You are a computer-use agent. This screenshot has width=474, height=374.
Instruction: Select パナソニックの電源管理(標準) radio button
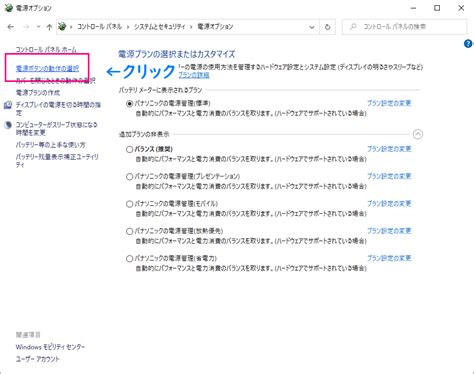pyautogui.click(x=129, y=104)
